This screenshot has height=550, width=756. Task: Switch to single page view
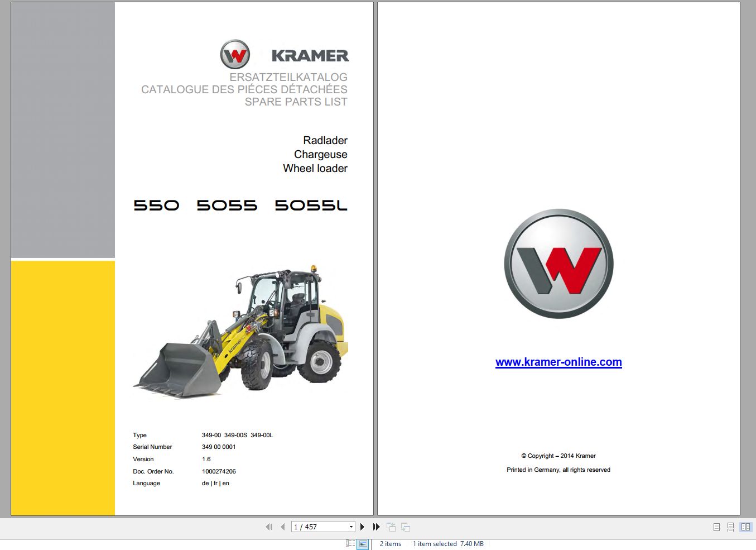(x=716, y=527)
